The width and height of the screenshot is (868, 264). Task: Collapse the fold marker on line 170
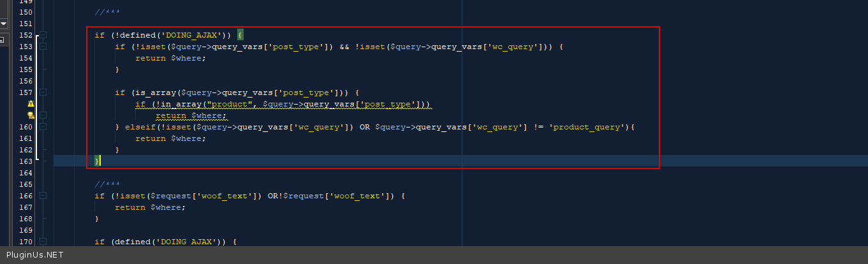[x=43, y=242]
